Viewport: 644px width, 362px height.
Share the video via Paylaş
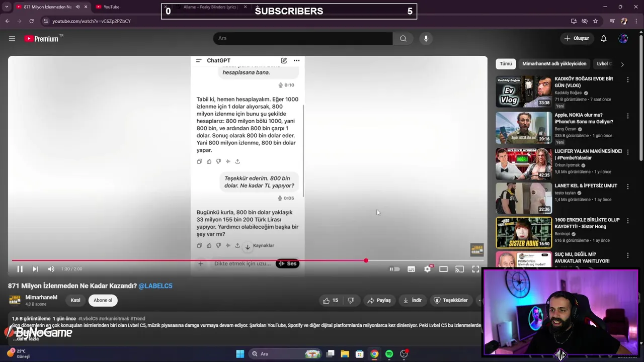[x=379, y=300]
